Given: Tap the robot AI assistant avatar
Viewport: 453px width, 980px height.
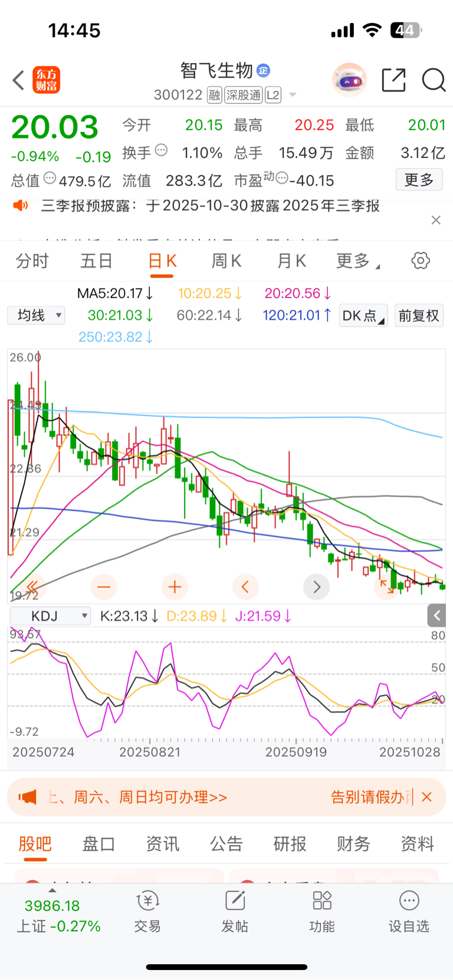Looking at the screenshot, I should [x=349, y=80].
